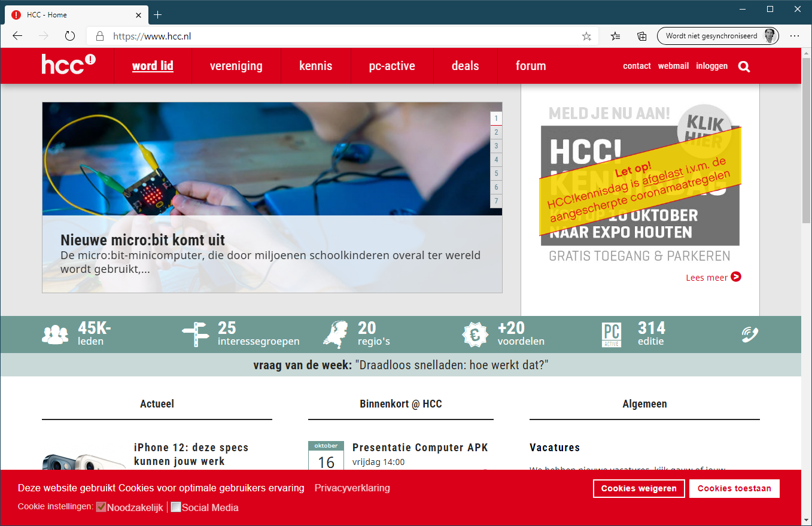The height and width of the screenshot is (526, 812).
Task: Open the Privacyverklaring link
Action: pos(352,488)
